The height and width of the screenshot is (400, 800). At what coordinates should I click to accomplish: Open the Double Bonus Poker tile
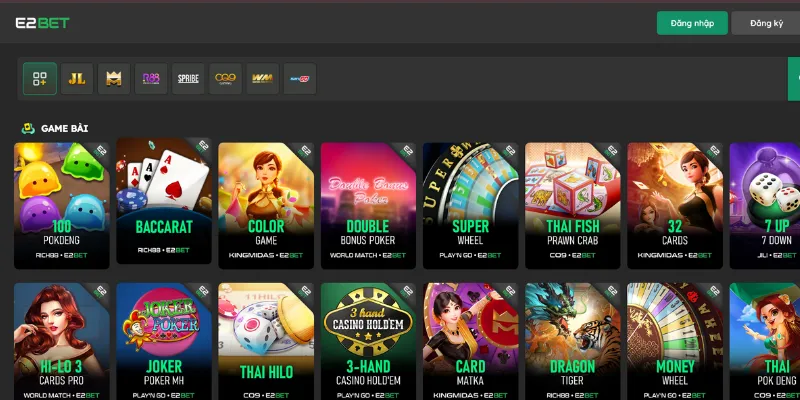pyautogui.click(x=368, y=206)
